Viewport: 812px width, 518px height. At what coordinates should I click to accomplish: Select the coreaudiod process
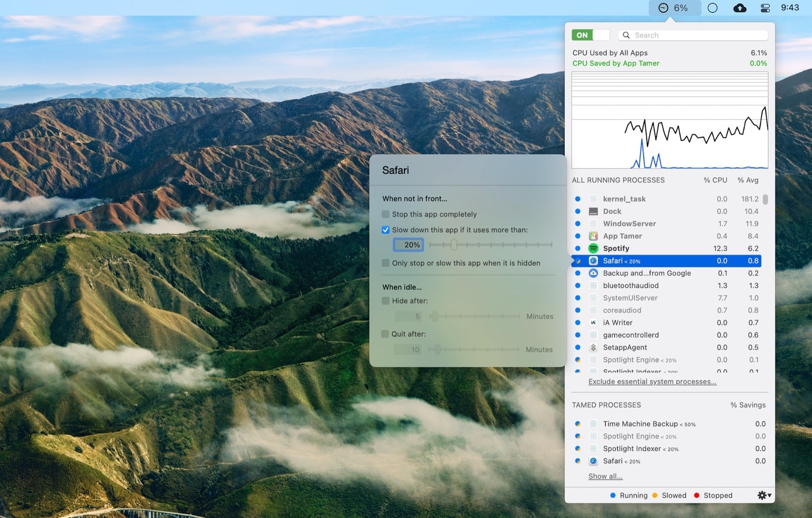click(666, 310)
